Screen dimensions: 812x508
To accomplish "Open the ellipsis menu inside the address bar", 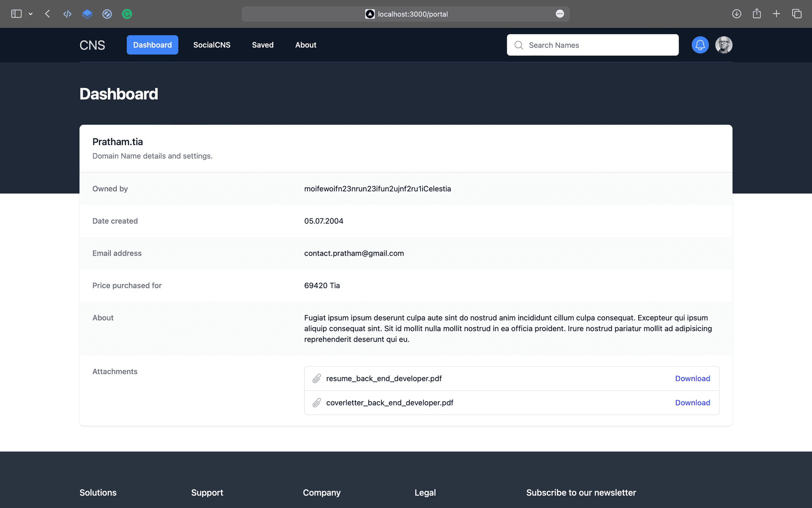I will pos(560,14).
